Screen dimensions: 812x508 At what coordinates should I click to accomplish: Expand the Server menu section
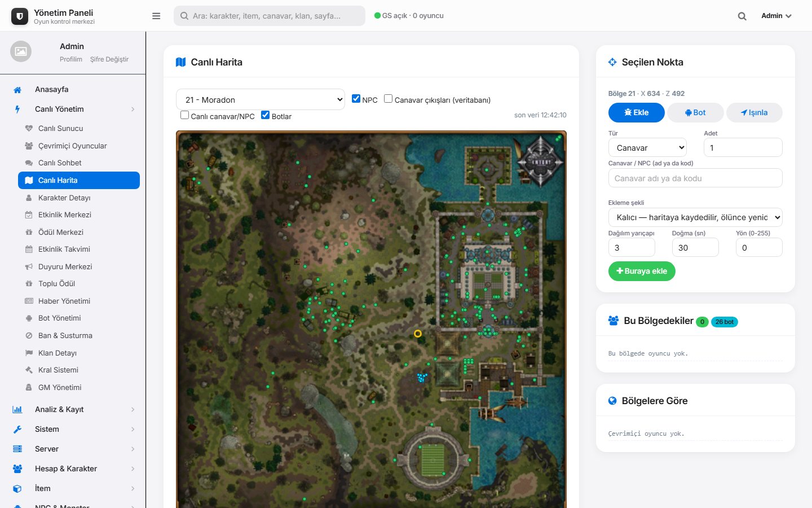coord(73,449)
